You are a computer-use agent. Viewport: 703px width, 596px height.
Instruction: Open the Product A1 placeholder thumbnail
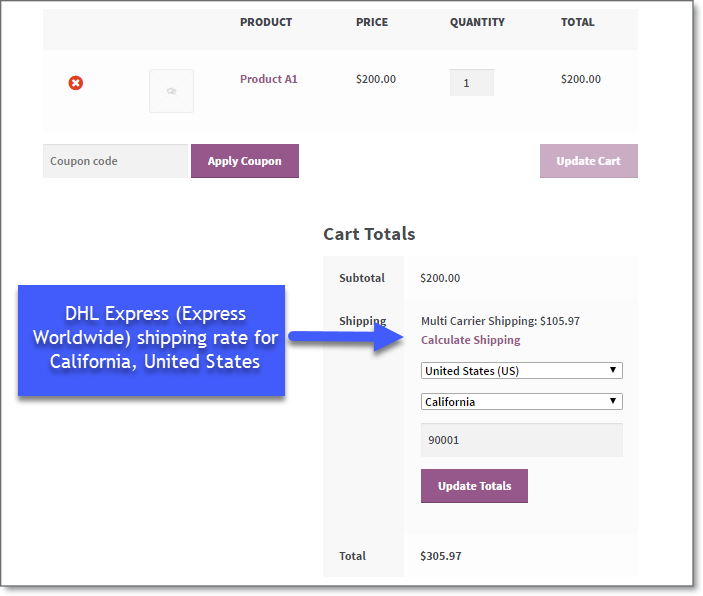pyautogui.click(x=171, y=91)
